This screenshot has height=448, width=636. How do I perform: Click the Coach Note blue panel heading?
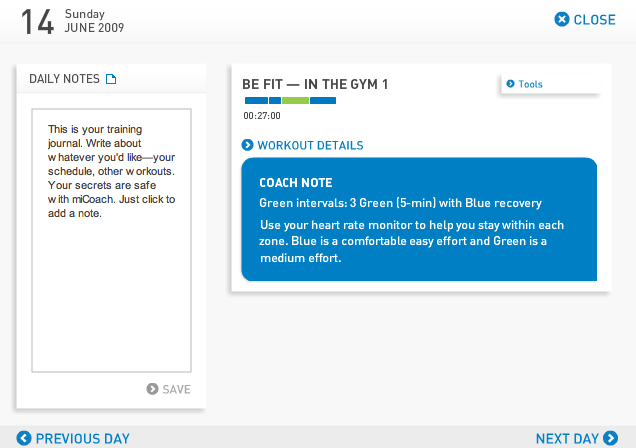pos(296,183)
